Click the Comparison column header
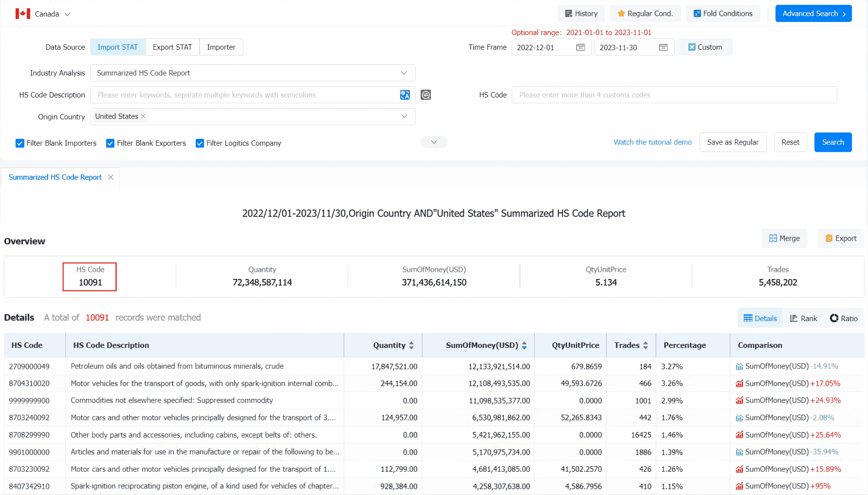This screenshot has width=868, height=495. [760, 345]
